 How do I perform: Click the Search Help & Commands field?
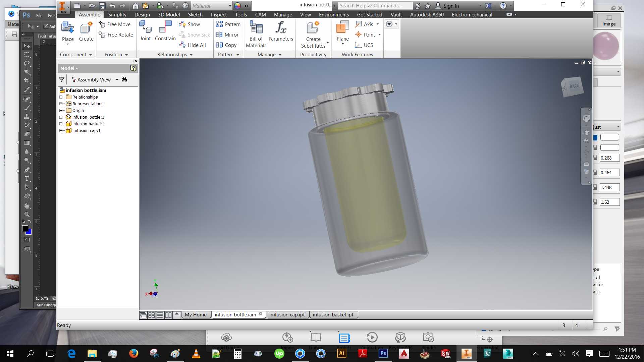tap(375, 6)
